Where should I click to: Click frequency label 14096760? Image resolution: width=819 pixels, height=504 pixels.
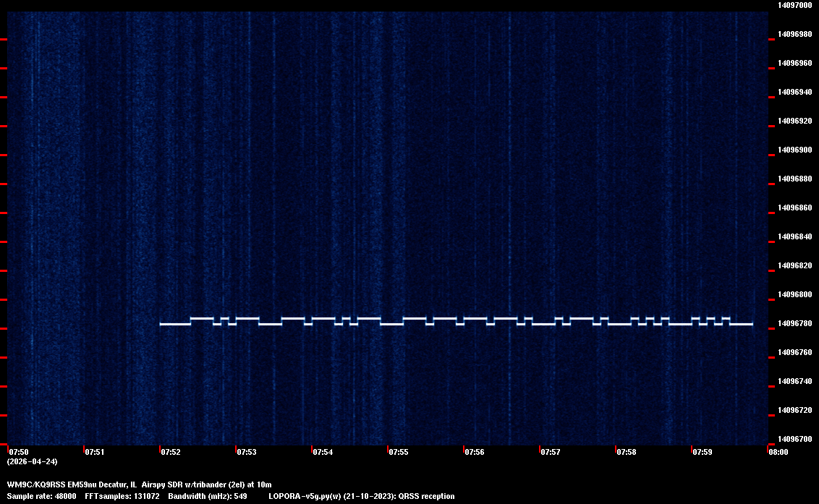pyautogui.click(x=795, y=353)
